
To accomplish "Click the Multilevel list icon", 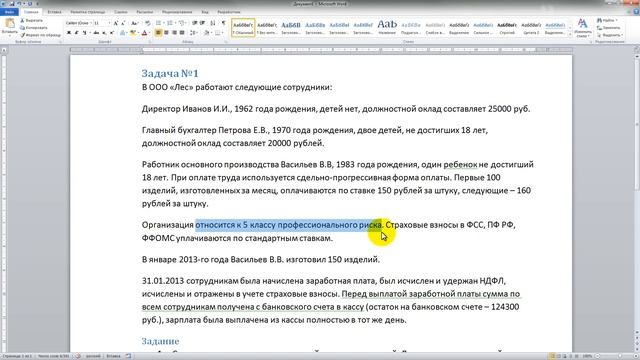I will click(x=182, y=23).
